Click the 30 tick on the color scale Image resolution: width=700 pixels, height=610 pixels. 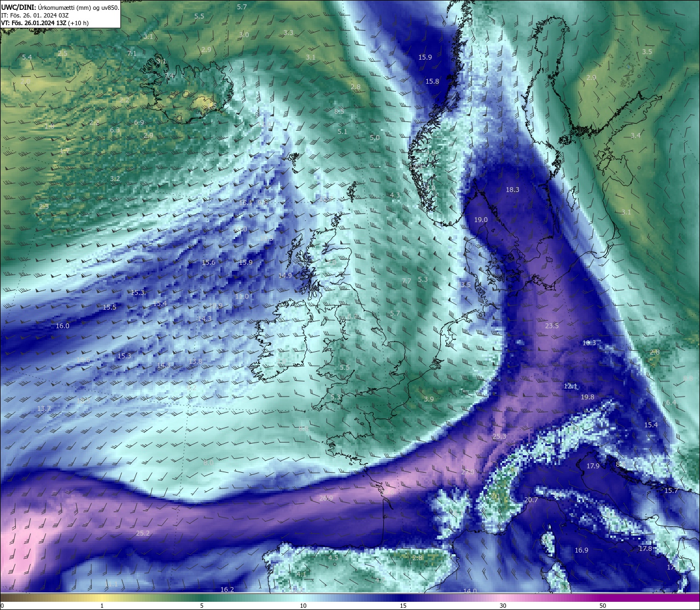(503, 606)
